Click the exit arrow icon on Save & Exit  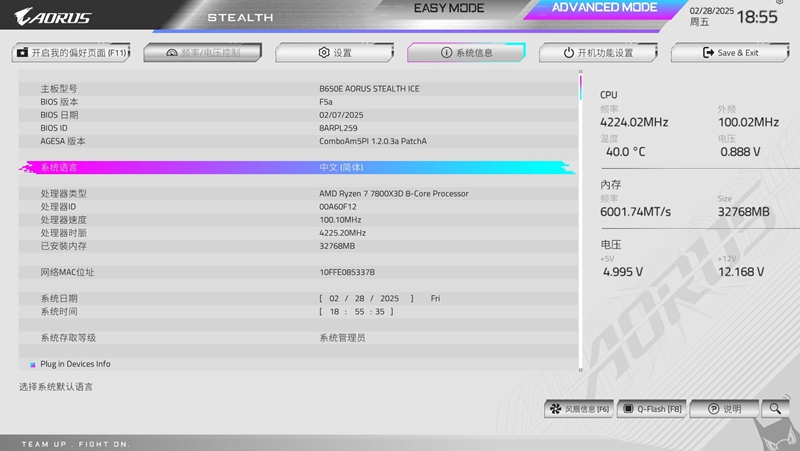click(x=708, y=53)
